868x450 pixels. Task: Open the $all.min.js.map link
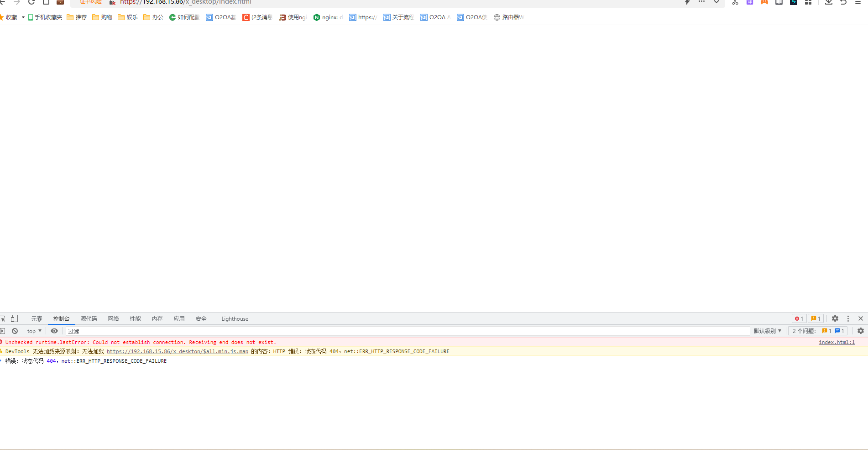tap(177, 351)
